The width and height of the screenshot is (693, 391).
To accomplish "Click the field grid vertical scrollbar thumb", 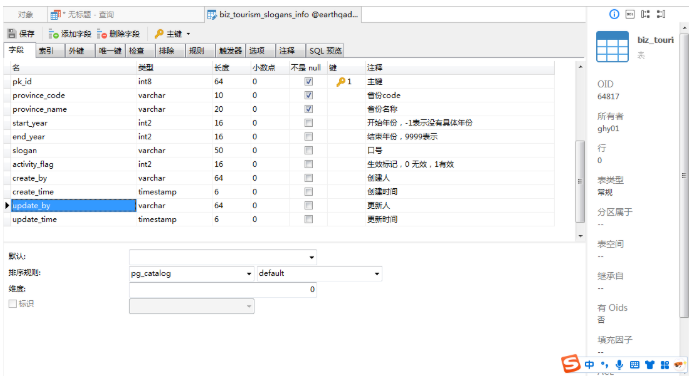I will (x=580, y=181).
